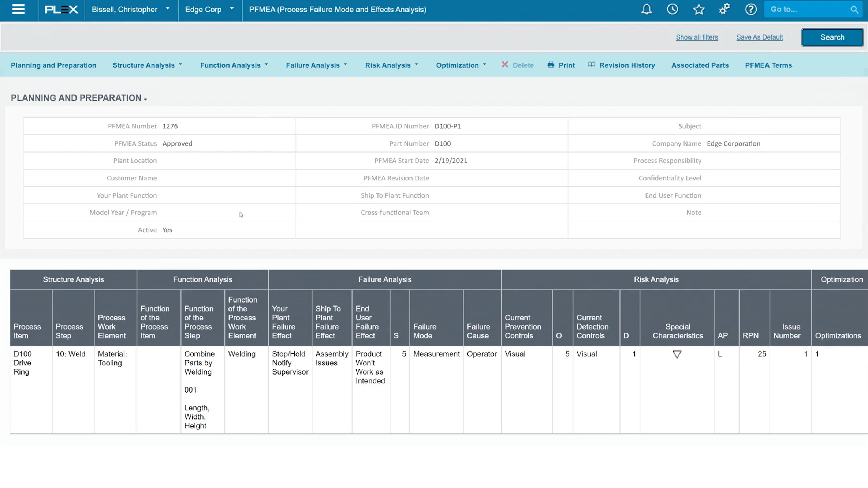
Task: Open the Associated Parts tab
Action: tap(700, 65)
